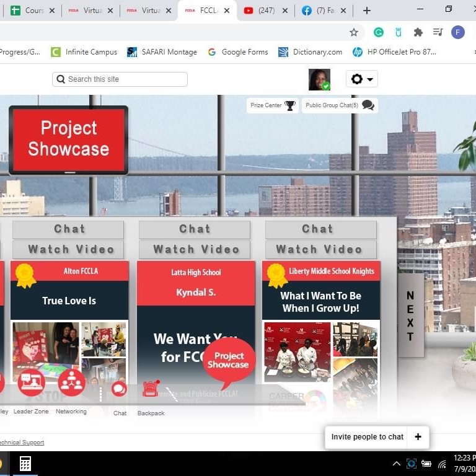The height and width of the screenshot is (476, 476).
Task: Click into the Search this site field
Action: (x=120, y=79)
